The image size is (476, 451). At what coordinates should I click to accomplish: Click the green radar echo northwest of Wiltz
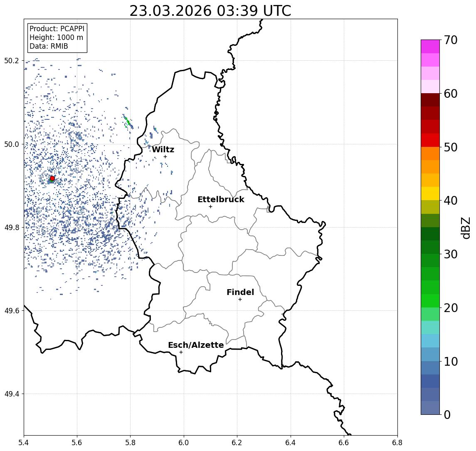coord(128,121)
